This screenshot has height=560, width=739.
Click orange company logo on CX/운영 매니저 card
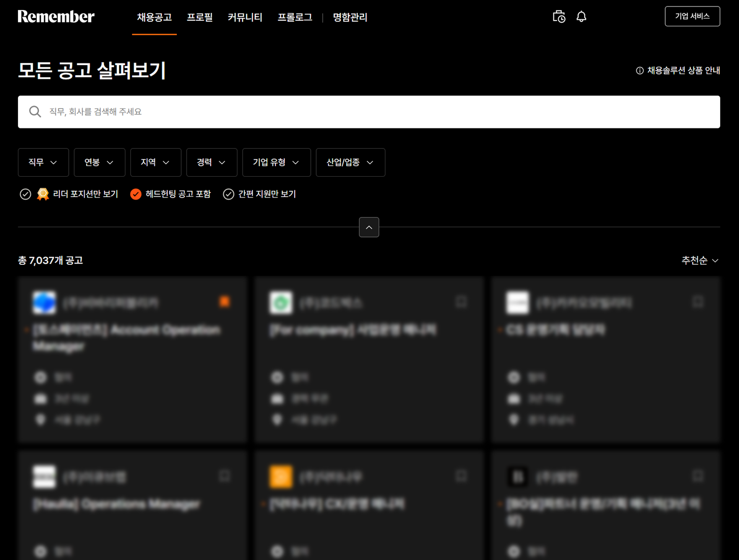point(281,477)
